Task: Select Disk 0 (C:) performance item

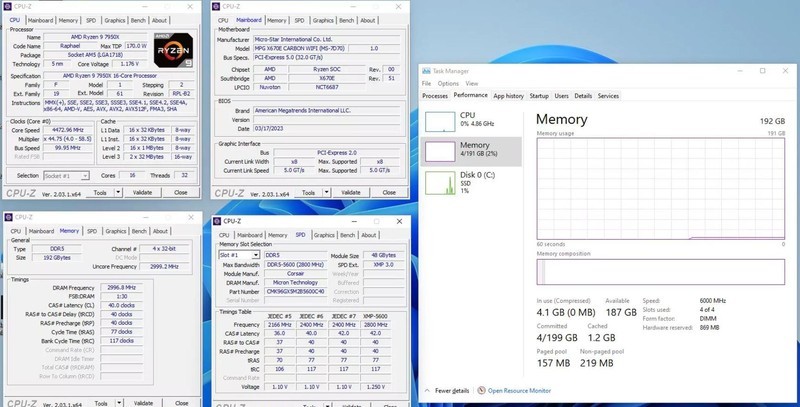Action: [x=472, y=182]
